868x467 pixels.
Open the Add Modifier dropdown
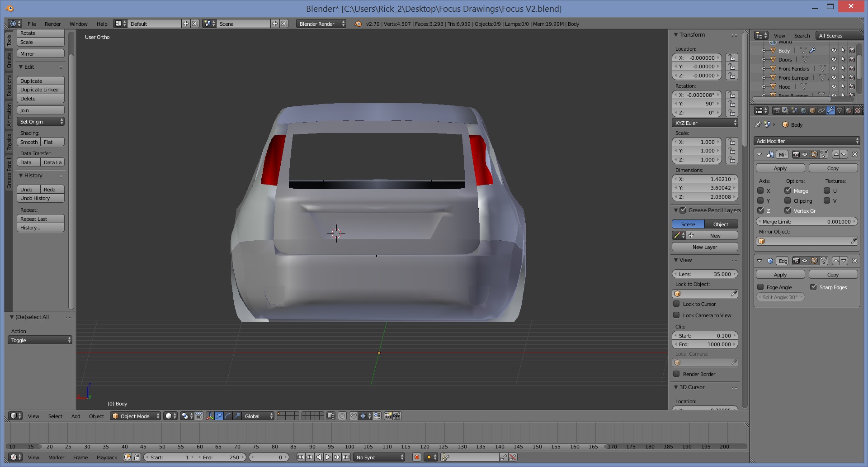(807, 141)
